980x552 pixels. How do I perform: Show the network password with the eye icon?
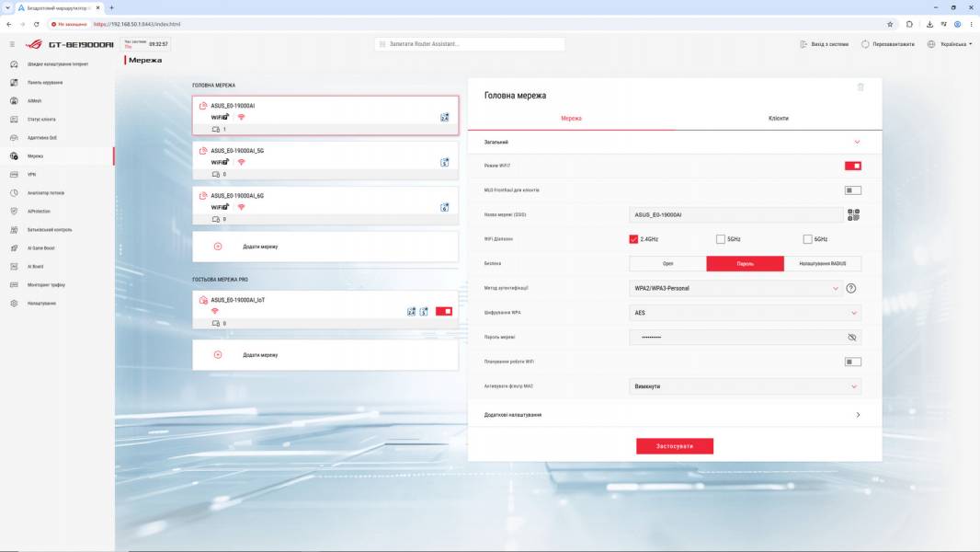[x=852, y=338]
